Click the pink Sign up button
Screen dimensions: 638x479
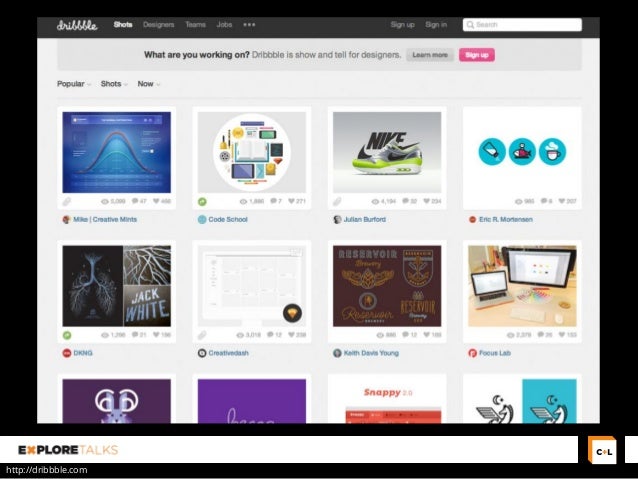[x=477, y=55]
